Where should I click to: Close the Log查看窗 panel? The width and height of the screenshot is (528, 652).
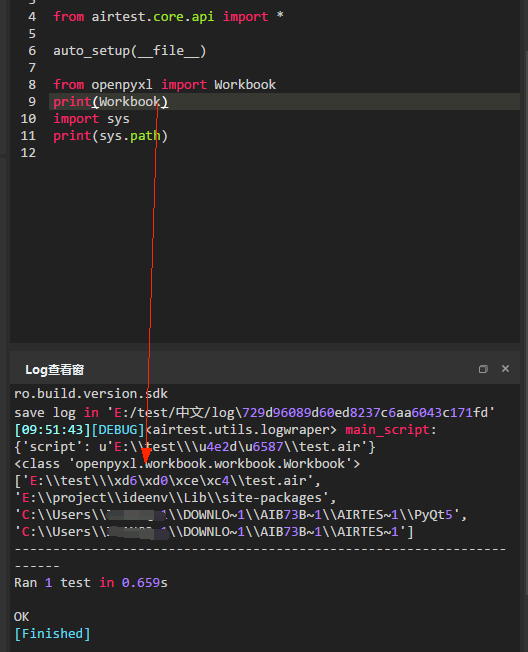(506, 369)
